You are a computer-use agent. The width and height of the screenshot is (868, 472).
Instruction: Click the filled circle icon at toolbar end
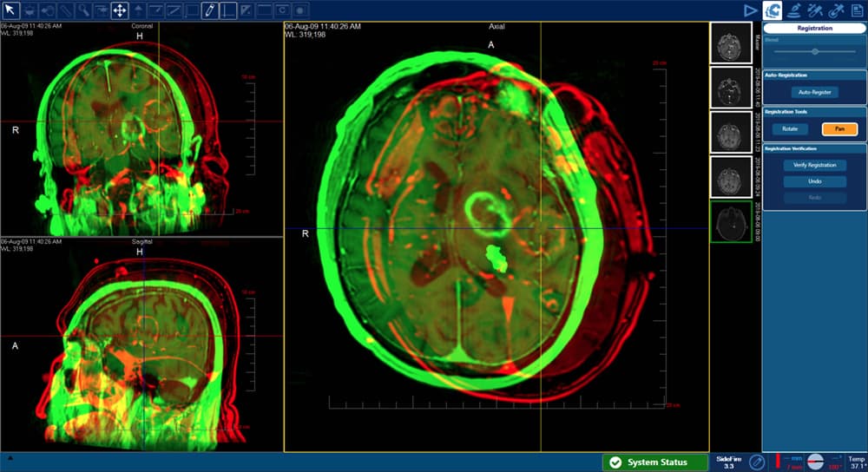(300, 10)
